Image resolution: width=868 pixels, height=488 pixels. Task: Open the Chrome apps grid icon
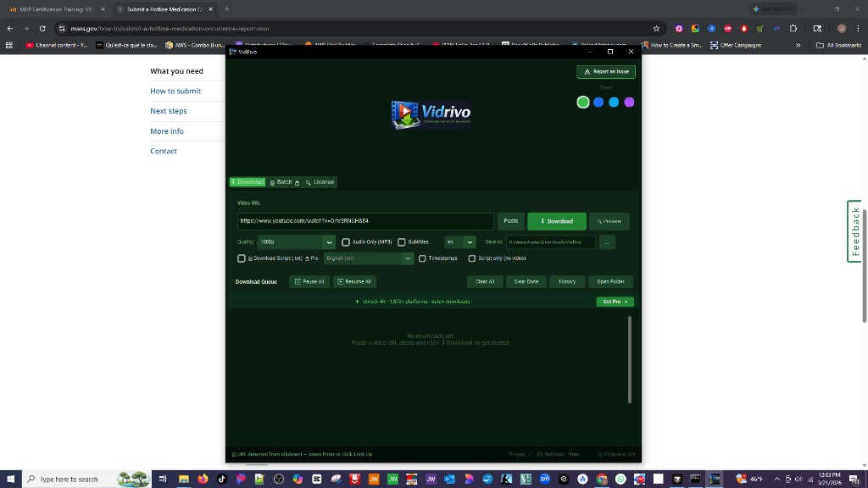tap(8, 46)
